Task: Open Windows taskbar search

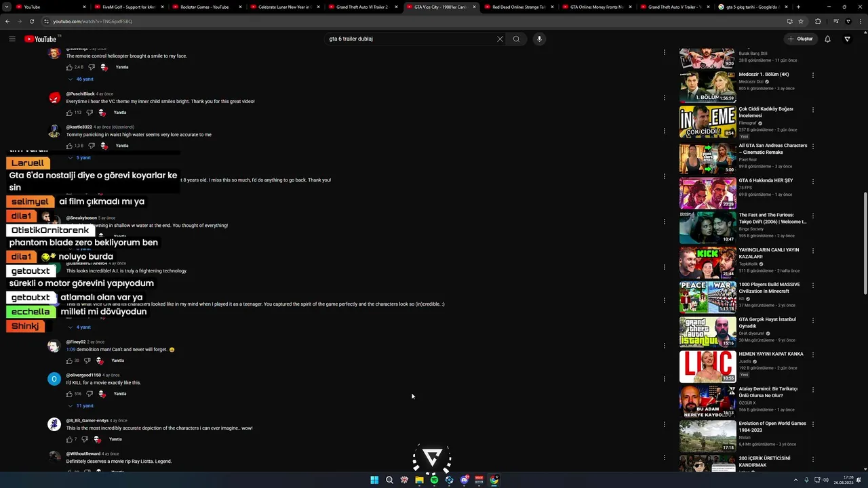Action: pos(389,480)
